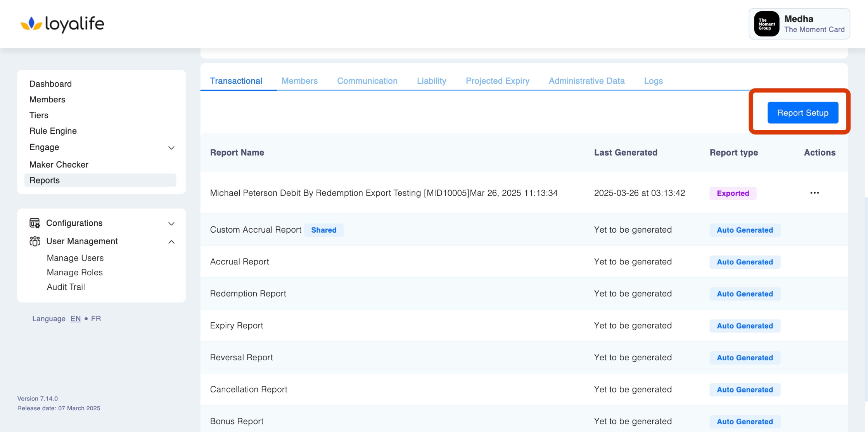The image size is (868, 432).
Task: Collapse the User Management section chevron
Action: tap(171, 242)
